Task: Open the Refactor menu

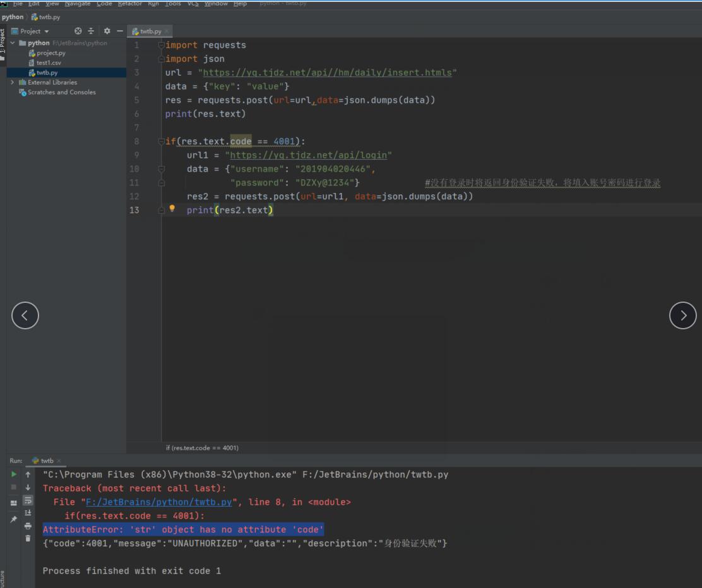Action: tap(129, 4)
